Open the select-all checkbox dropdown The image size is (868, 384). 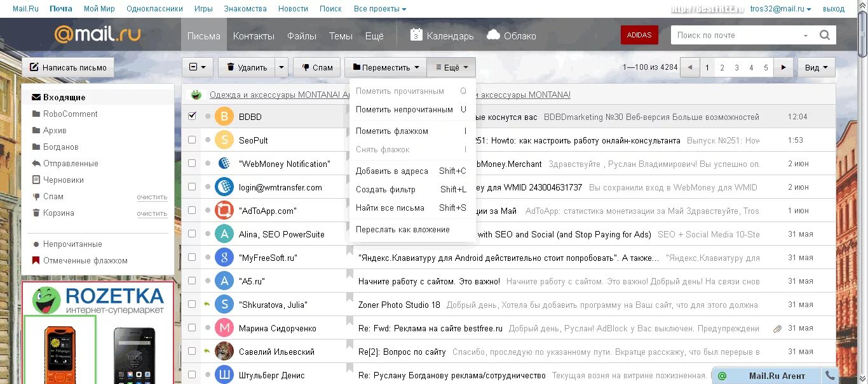tap(198, 67)
